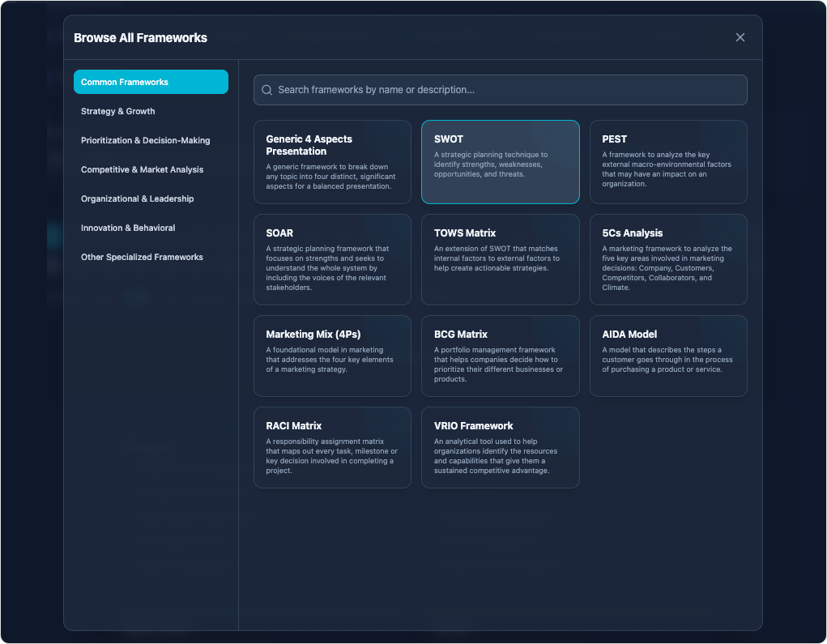Select the SWOT framework card

[x=500, y=162]
